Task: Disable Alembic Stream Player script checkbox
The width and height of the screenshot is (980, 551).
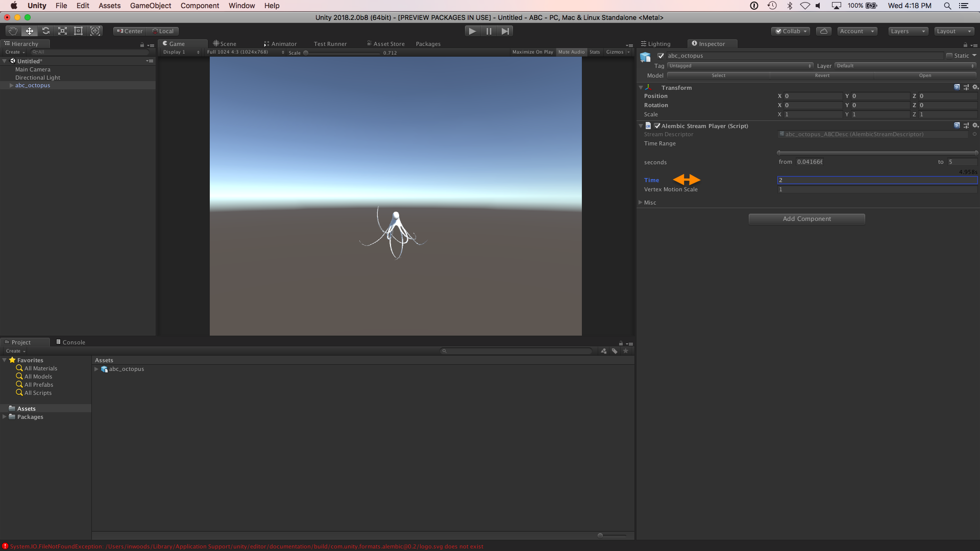Action: pyautogui.click(x=657, y=126)
